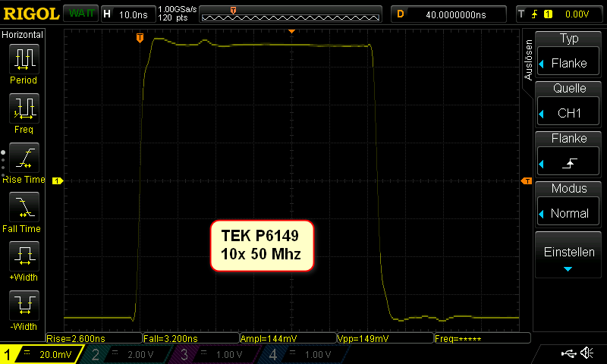Click the Freq=***** measurement readout
The image size is (607, 364).
[x=483, y=338]
